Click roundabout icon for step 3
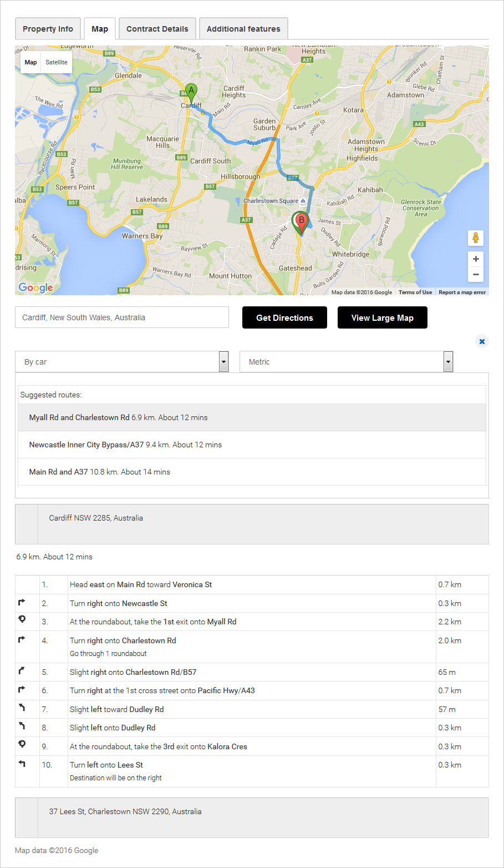The width and height of the screenshot is (504, 868). 22,620
